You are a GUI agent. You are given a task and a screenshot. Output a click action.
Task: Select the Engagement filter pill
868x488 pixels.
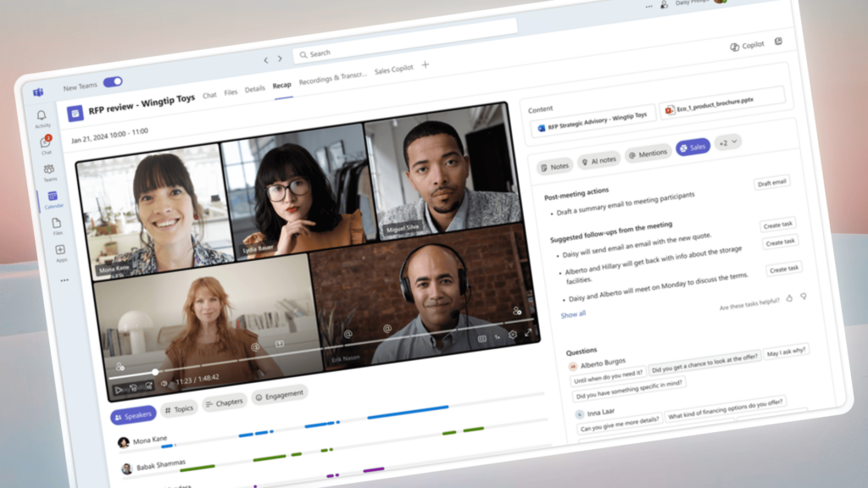click(x=280, y=396)
